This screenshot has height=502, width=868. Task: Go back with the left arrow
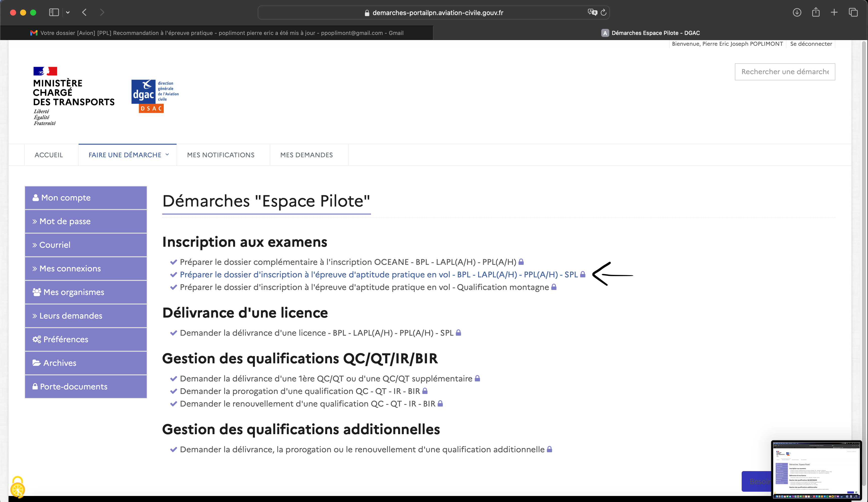pyautogui.click(x=84, y=12)
